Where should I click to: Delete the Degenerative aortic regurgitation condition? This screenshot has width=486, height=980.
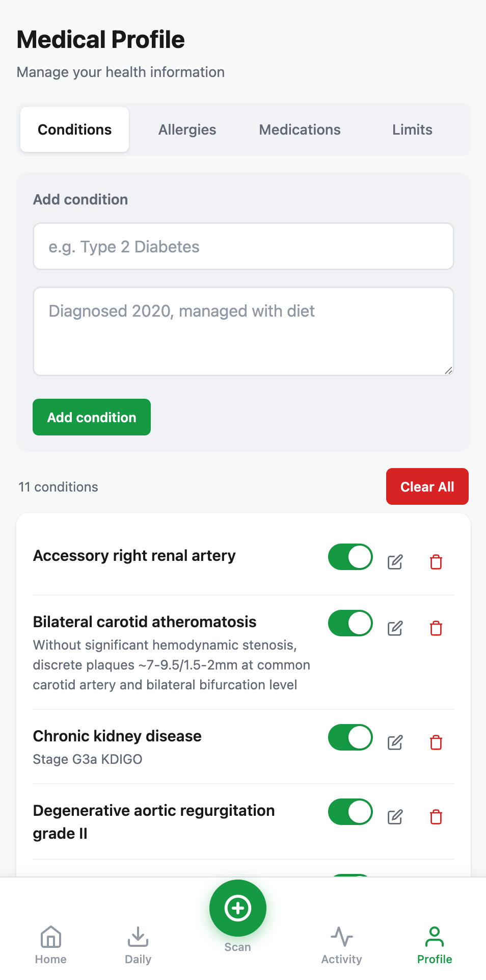click(x=436, y=817)
